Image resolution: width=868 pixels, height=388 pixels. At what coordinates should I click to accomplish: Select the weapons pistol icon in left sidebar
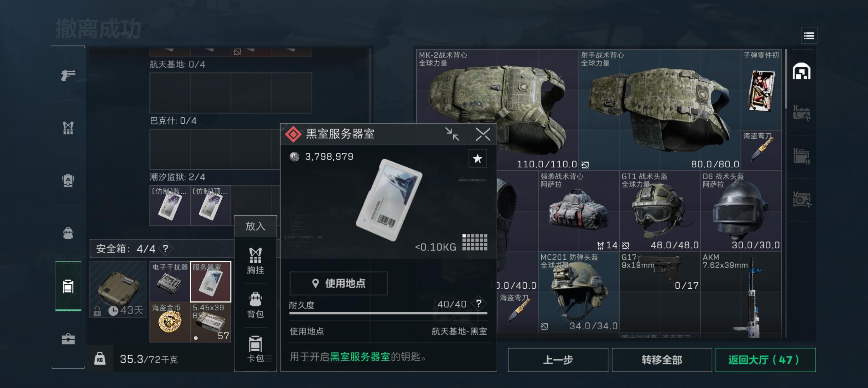68,75
